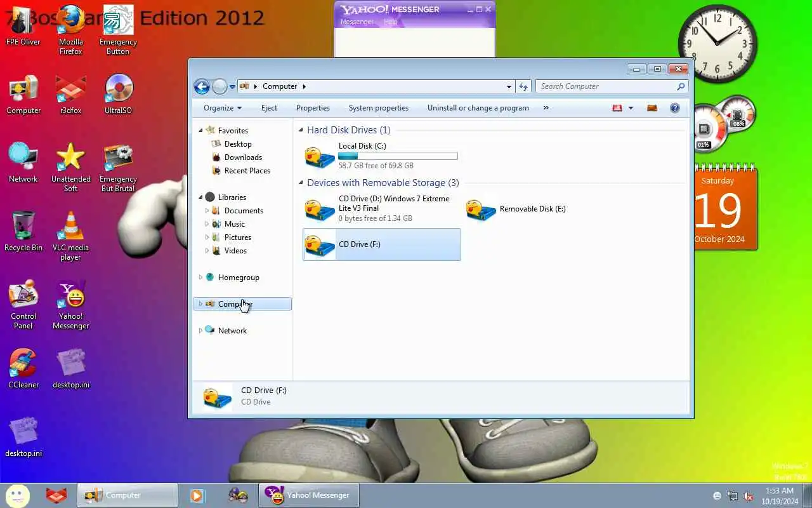Toggle the preview pane button
812x508 pixels.
click(x=652, y=108)
